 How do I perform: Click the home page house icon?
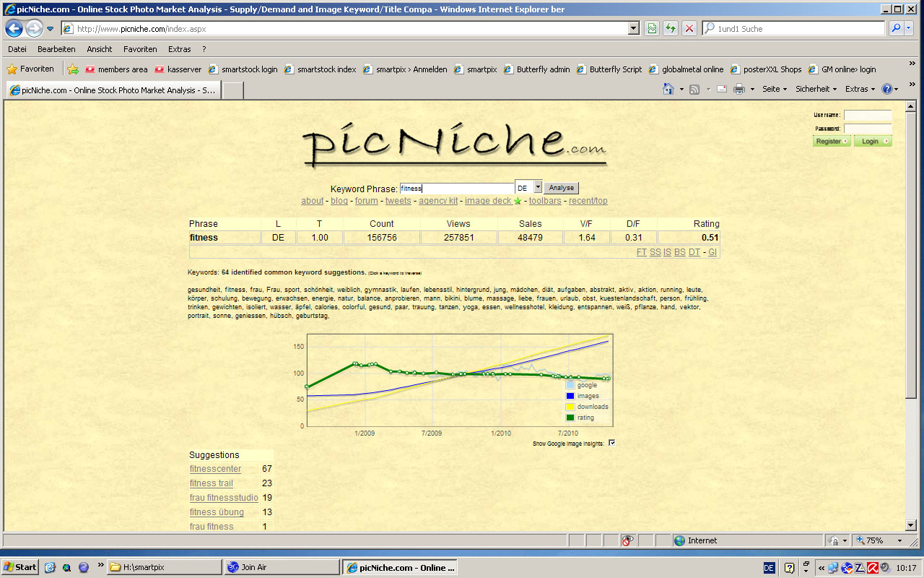point(668,89)
